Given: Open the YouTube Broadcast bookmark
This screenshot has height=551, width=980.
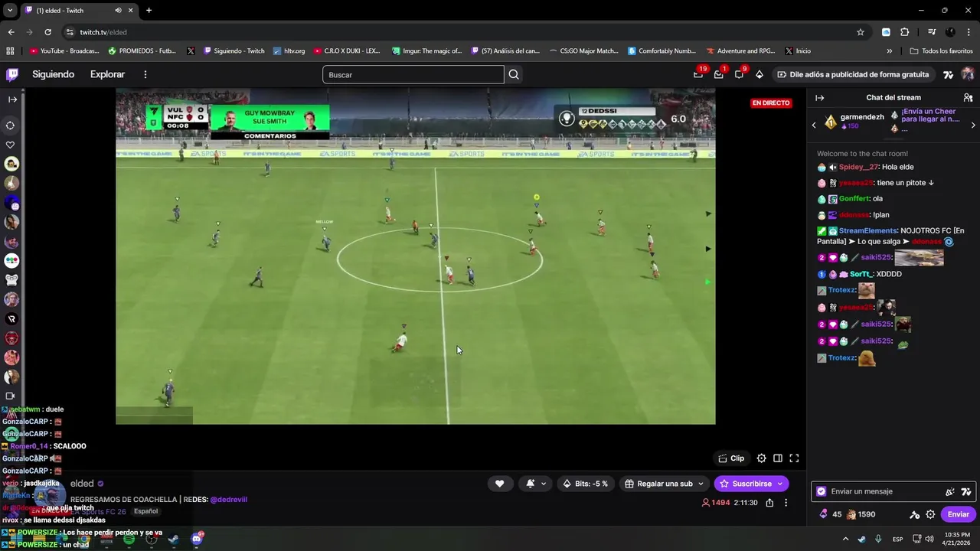Looking at the screenshot, I should 64,51.
